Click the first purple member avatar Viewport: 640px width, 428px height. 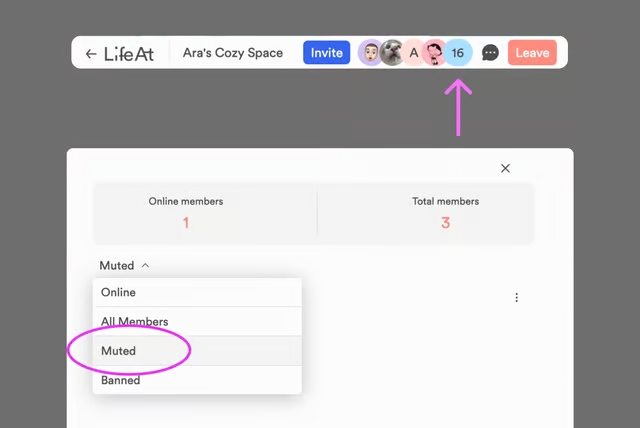(x=369, y=53)
